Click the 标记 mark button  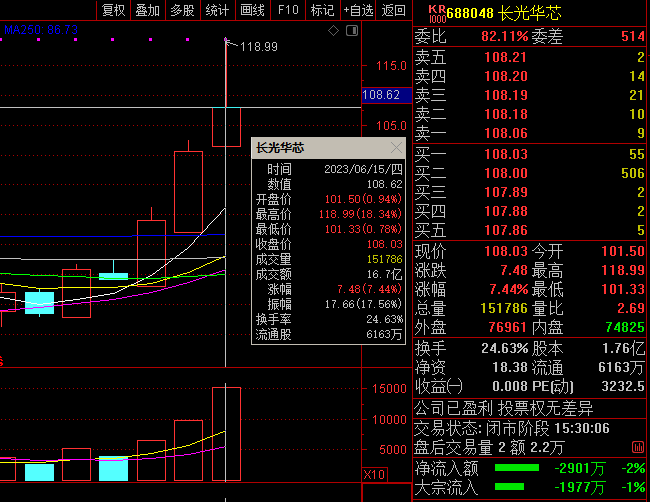(x=323, y=10)
